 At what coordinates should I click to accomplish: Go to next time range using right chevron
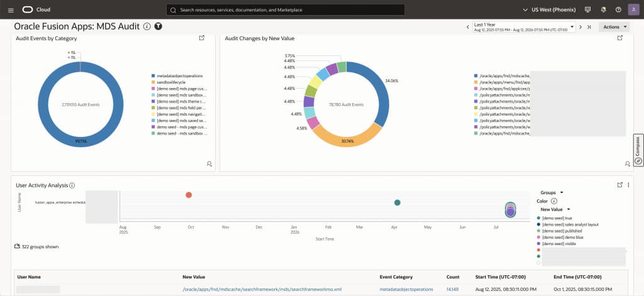coord(580,27)
